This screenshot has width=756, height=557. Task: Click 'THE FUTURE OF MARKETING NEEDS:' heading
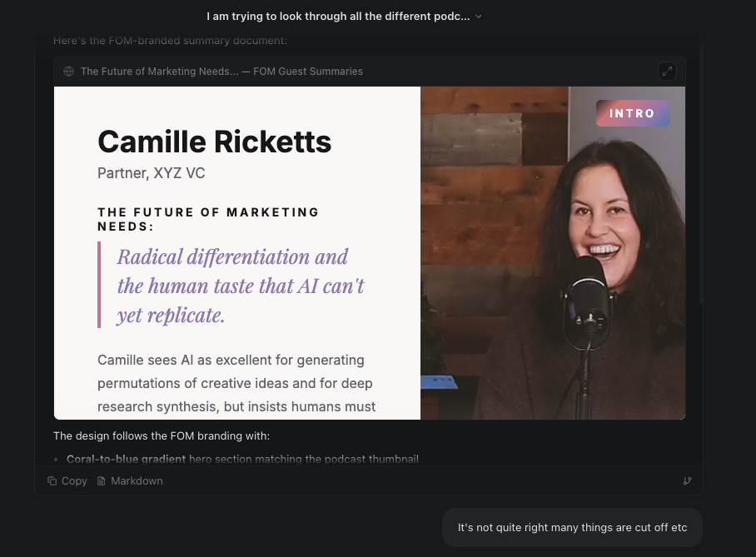point(208,219)
